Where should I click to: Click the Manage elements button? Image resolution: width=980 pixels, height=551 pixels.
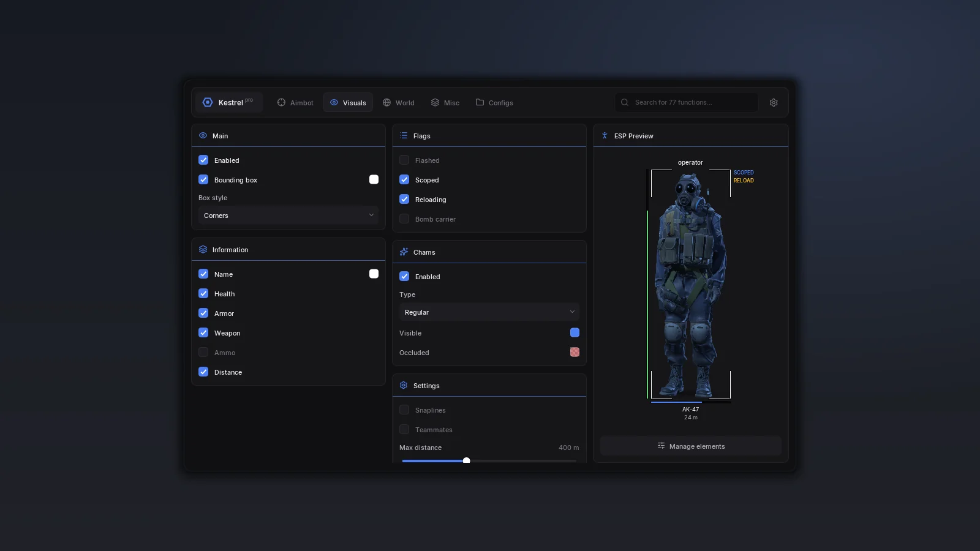click(x=691, y=446)
